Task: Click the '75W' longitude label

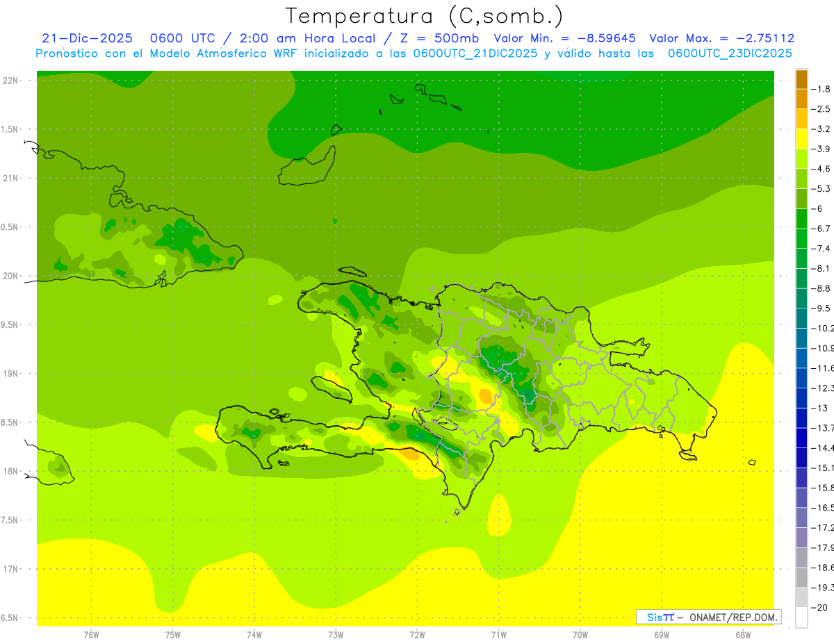Action: (x=172, y=635)
